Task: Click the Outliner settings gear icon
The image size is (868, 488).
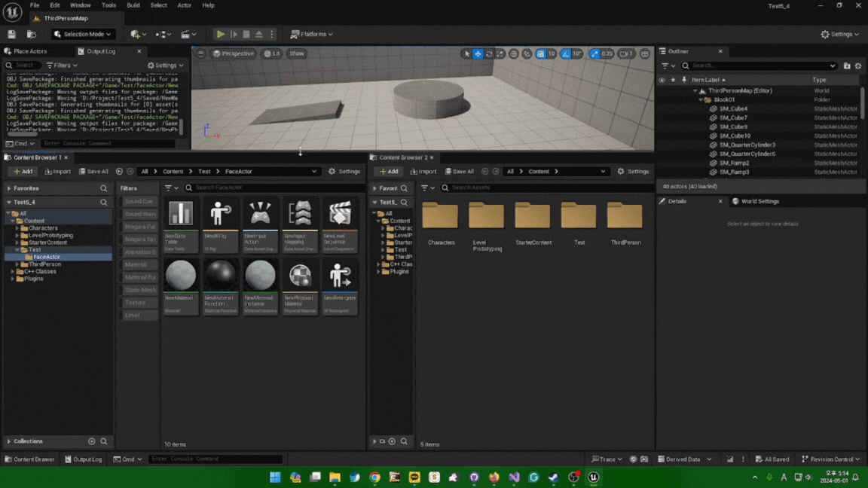Action: pos(858,66)
